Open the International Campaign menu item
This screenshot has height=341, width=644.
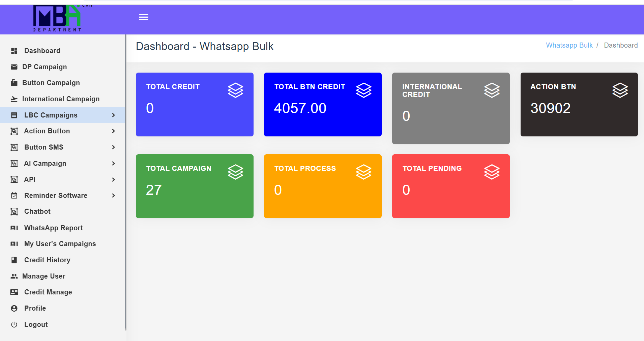63,99
